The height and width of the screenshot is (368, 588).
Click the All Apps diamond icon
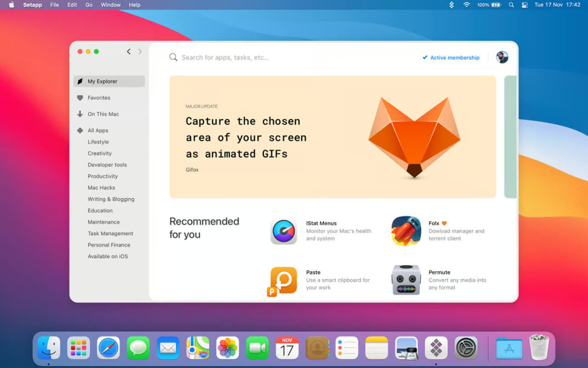click(x=80, y=131)
